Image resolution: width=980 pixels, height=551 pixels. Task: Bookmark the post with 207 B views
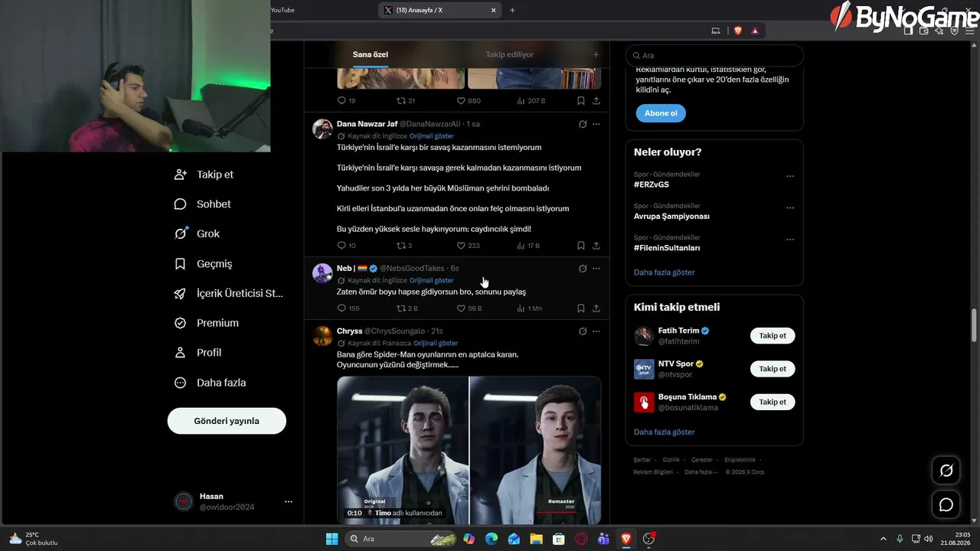[x=581, y=100]
